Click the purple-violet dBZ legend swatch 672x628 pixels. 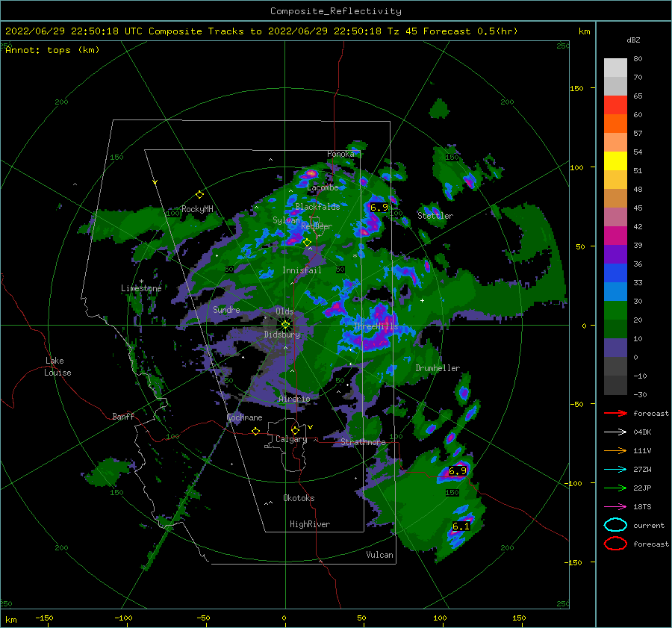[615, 254]
